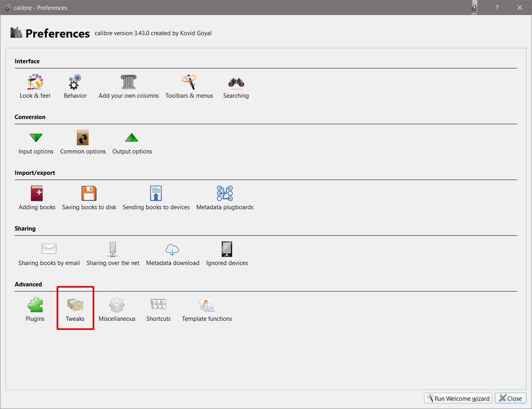Open the Template functions preferences

(207, 309)
